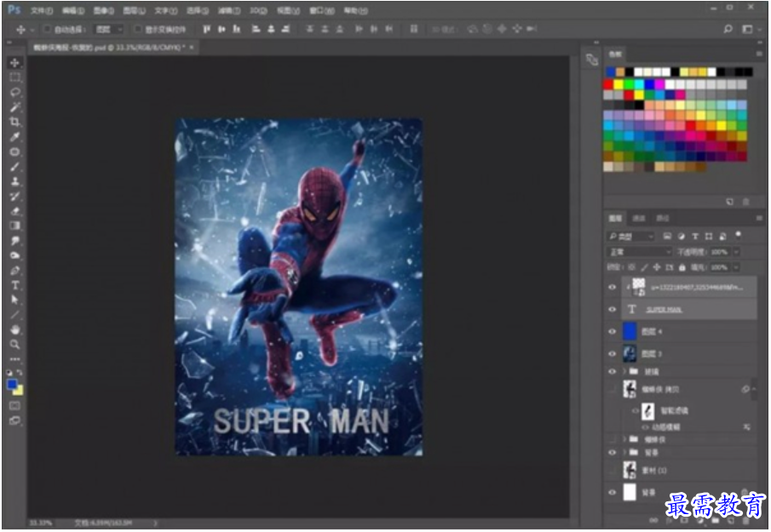Open the blend mode 正常 dropdown
The height and width of the screenshot is (532, 771).
pyautogui.click(x=639, y=251)
